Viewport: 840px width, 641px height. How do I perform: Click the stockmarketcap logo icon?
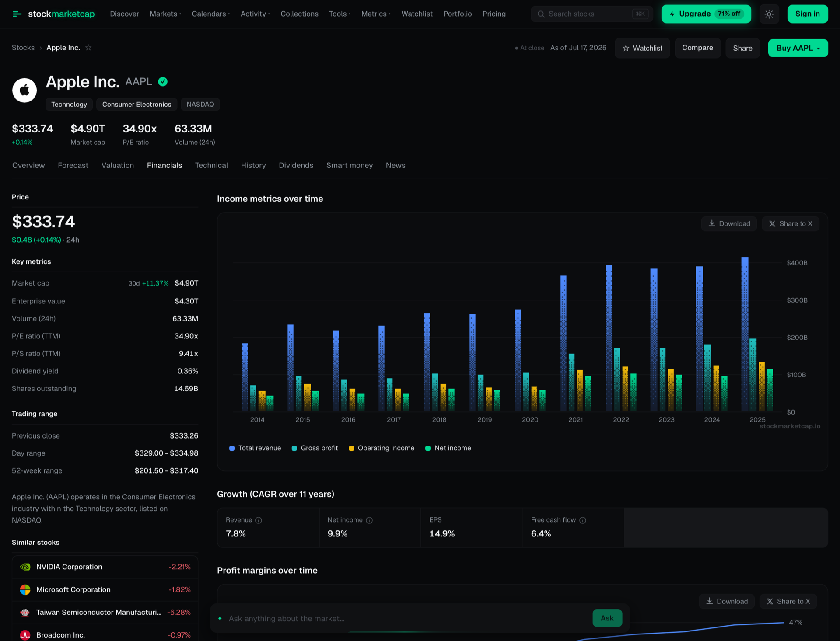17,14
